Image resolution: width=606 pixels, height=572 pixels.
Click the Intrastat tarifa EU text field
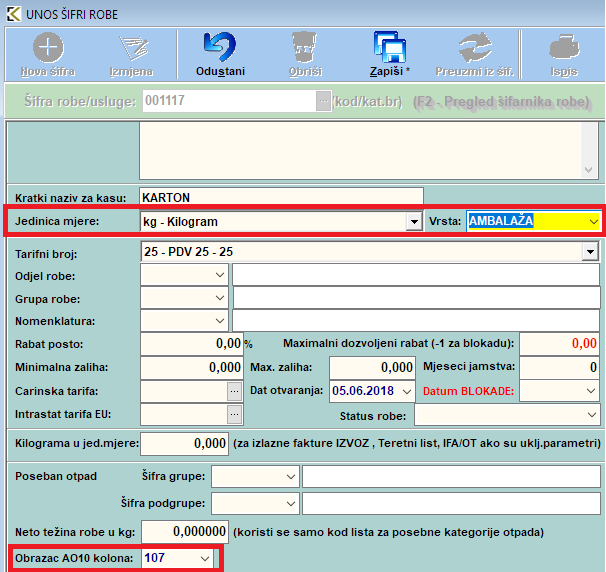[184, 414]
